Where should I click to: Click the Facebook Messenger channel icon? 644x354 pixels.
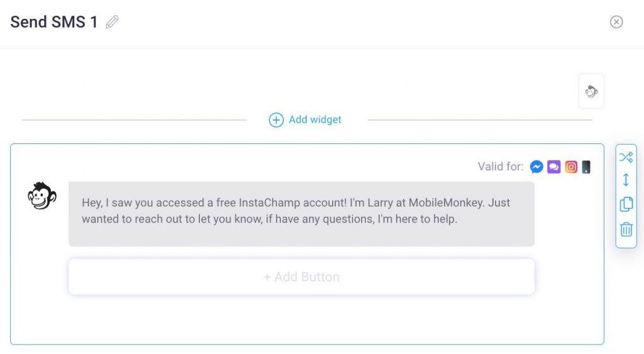click(x=536, y=167)
